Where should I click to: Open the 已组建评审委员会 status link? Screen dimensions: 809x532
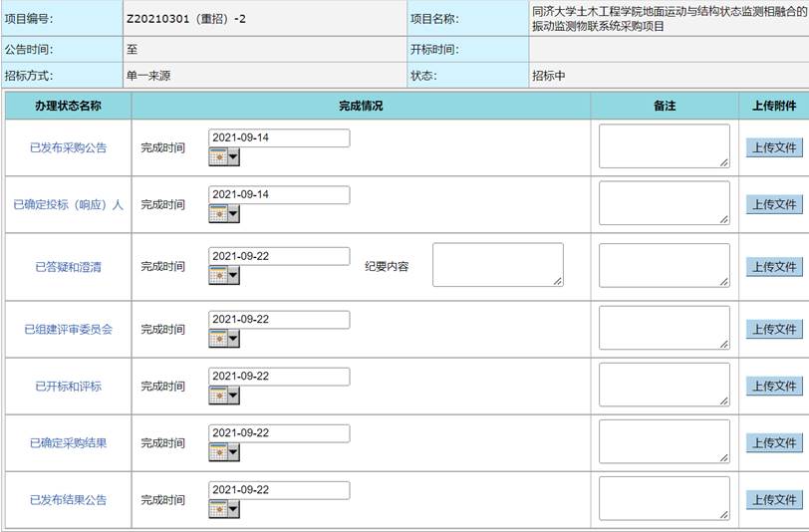point(68,329)
